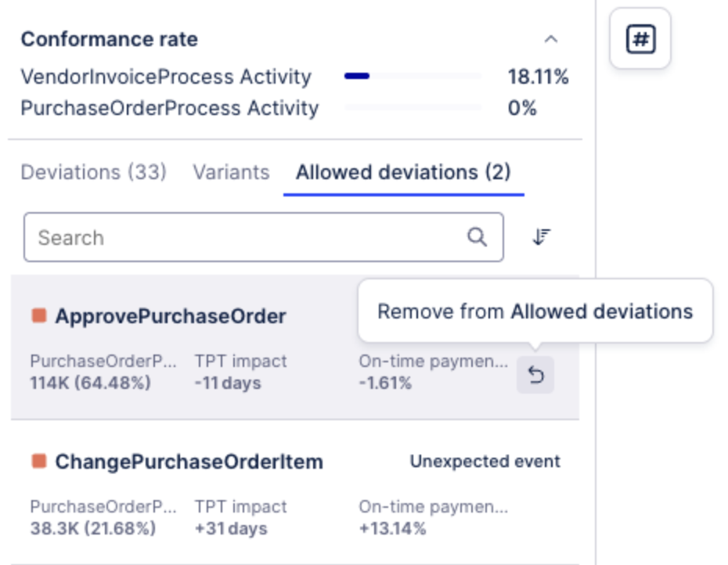Screen dimensions: 728x565
Task: Click the VendorInvoiceProcess Activity progress bar
Action: tap(413, 77)
